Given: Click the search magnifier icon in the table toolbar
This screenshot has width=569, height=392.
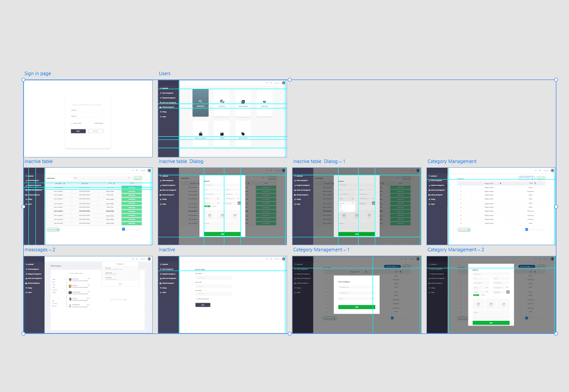Looking at the screenshot, I should pos(129,178).
